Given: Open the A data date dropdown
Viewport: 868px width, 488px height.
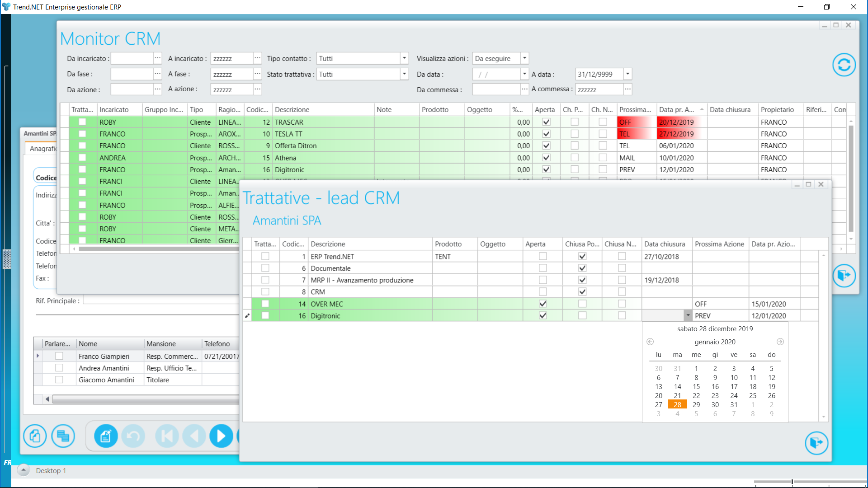Looking at the screenshot, I should click(x=627, y=74).
